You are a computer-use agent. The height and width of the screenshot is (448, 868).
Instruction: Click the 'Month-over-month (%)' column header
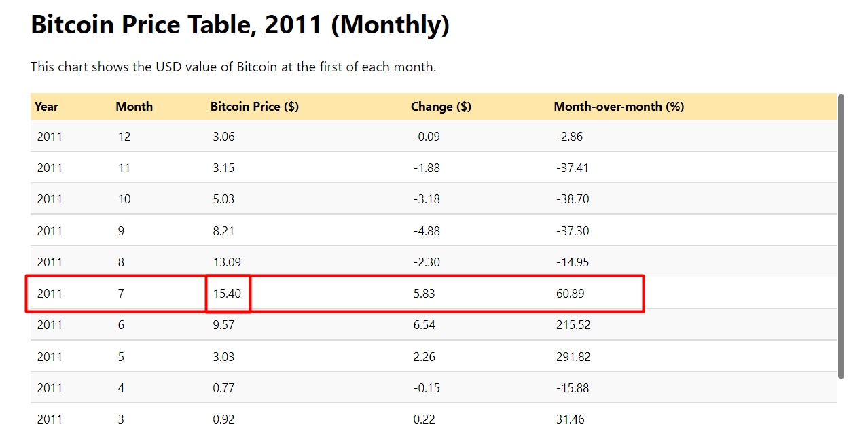619,107
